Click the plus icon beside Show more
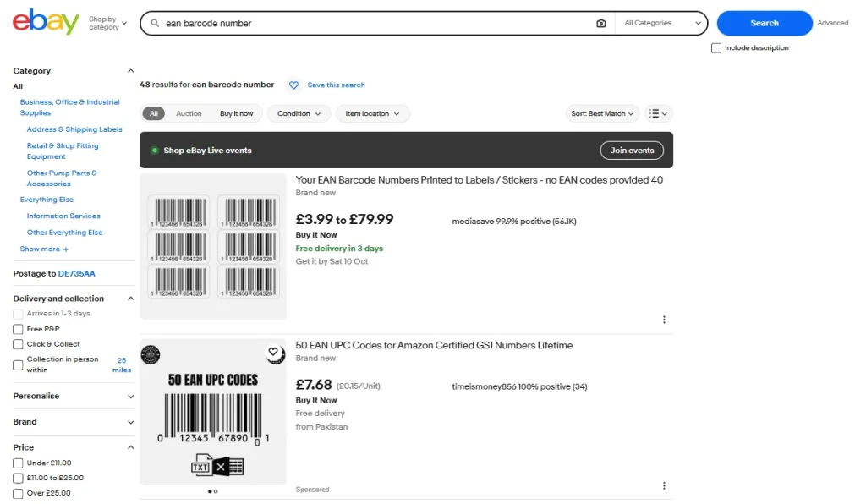 tap(66, 249)
